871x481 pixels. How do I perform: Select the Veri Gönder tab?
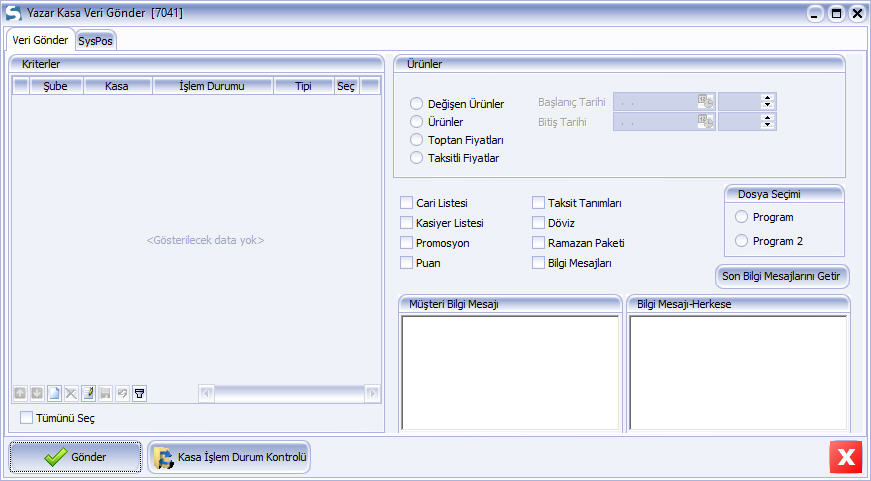pyautogui.click(x=40, y=41)
